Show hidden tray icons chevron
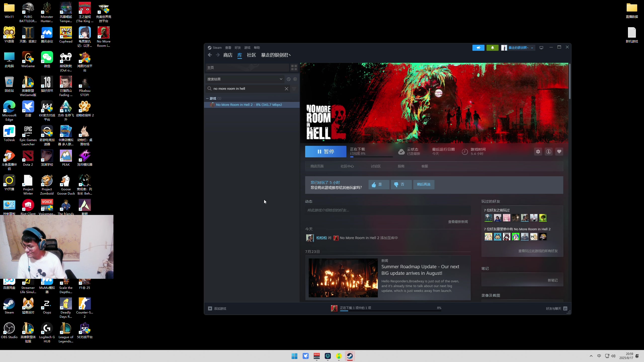 [591, 356]
